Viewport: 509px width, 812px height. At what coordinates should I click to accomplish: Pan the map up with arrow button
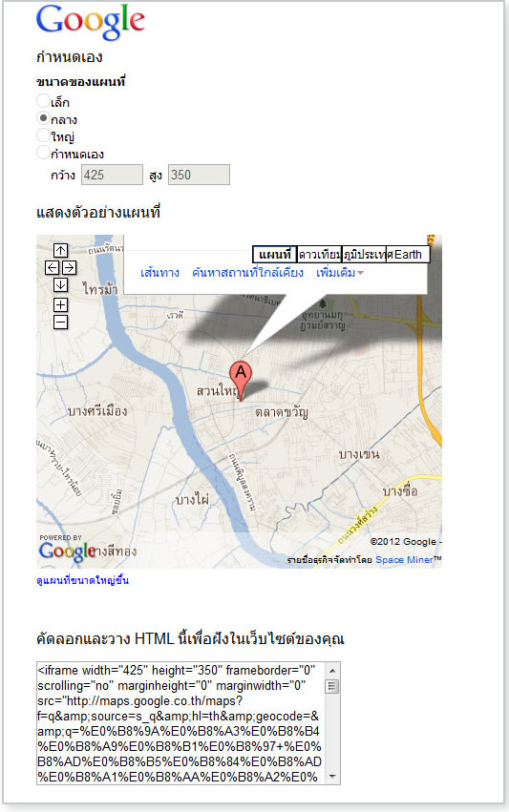coord(61,251)
